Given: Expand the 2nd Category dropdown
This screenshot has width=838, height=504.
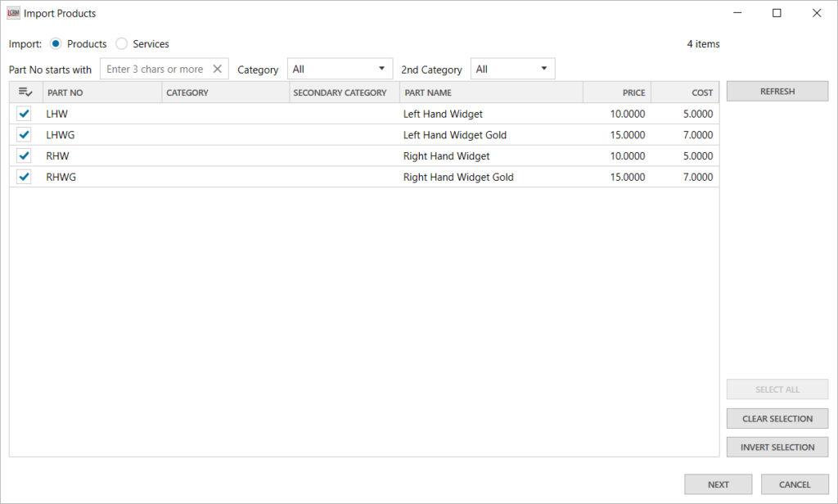Looking at the screenshot, I should pos(512,70).
